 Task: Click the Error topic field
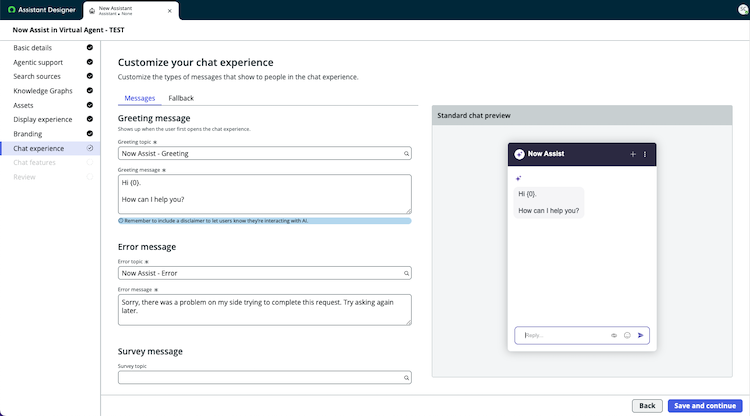(x=265, y=273)
